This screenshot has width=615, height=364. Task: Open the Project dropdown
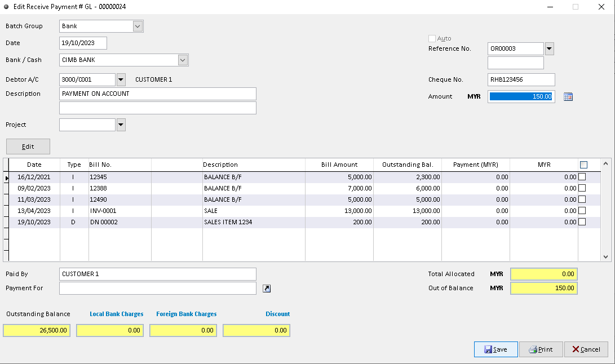click(120, 125)
